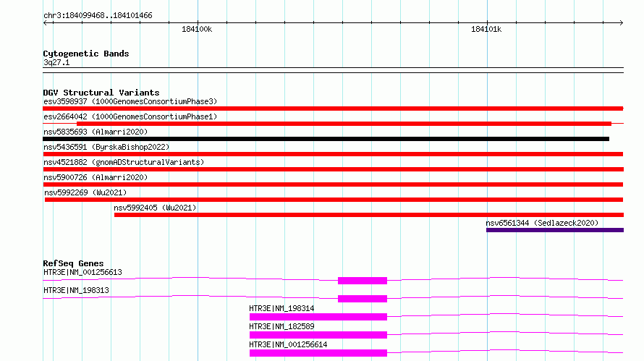Click the HTR3E|NM_001256614 exon block
Screen dimensions: 644x361
click(318, 353)
